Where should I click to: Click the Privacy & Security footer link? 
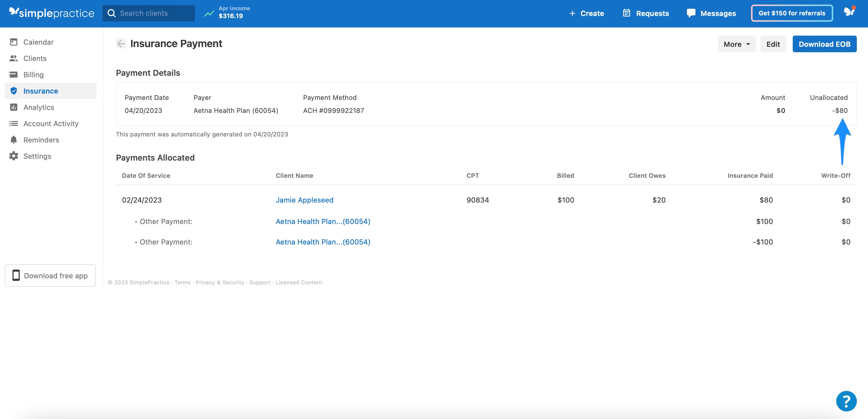(220, 282)
